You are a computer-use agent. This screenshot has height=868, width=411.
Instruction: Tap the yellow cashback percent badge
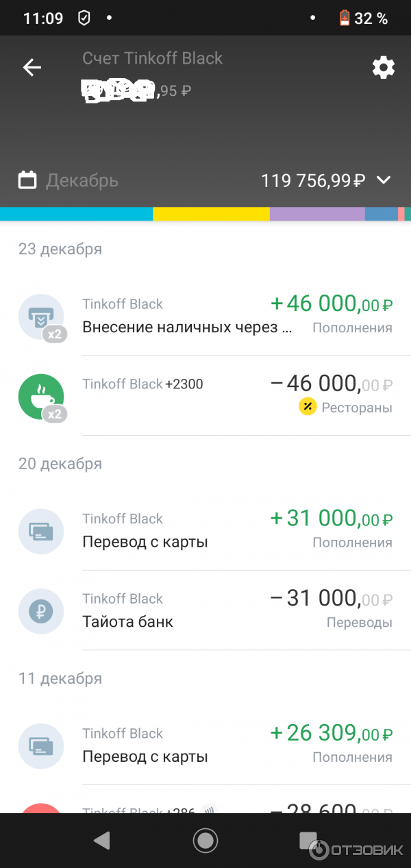308,407
